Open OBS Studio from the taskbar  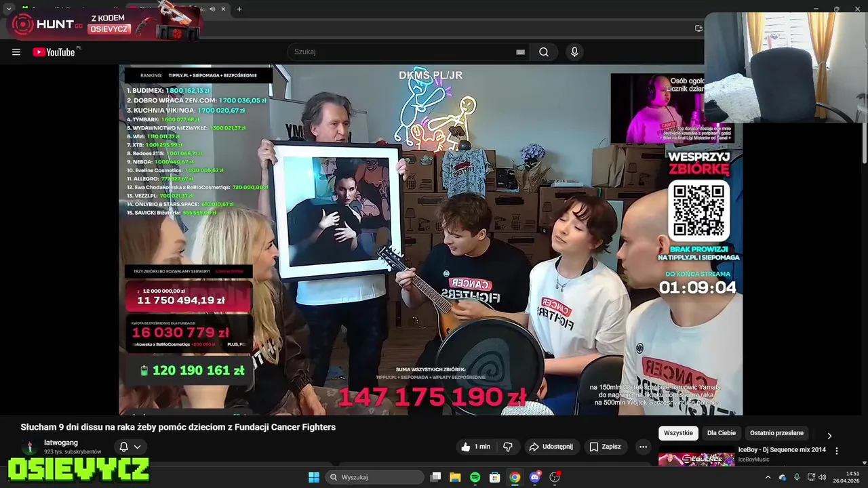click(555, 477)
